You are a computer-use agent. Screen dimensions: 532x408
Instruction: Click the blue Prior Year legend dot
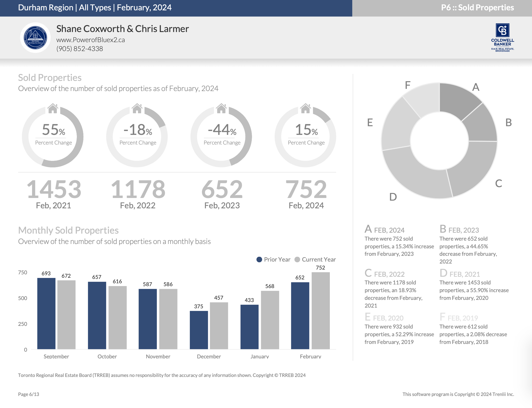[x=259, y=259]
